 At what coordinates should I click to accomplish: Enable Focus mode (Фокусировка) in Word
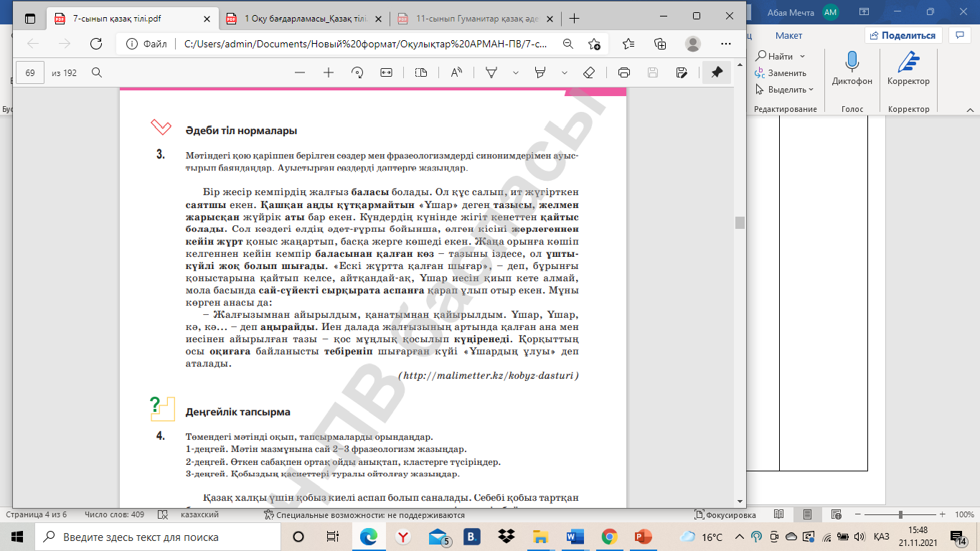tap(725, 515)
